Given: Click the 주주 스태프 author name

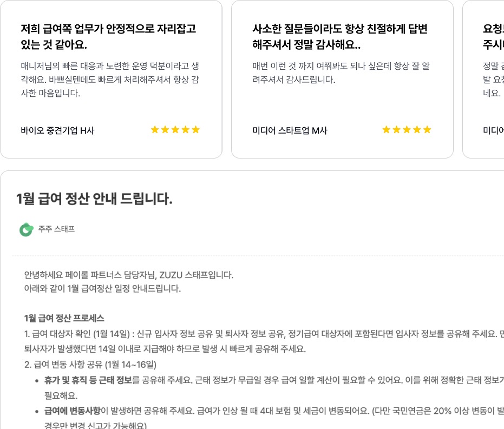Looking at the screenshot, I should pyautogui.click(x=56, y=229).
